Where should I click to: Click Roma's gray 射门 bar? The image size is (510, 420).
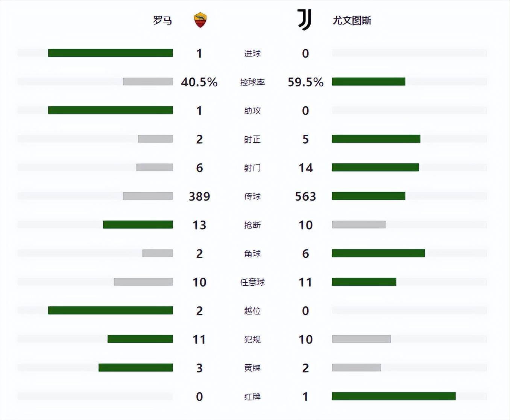coord(154,167)
